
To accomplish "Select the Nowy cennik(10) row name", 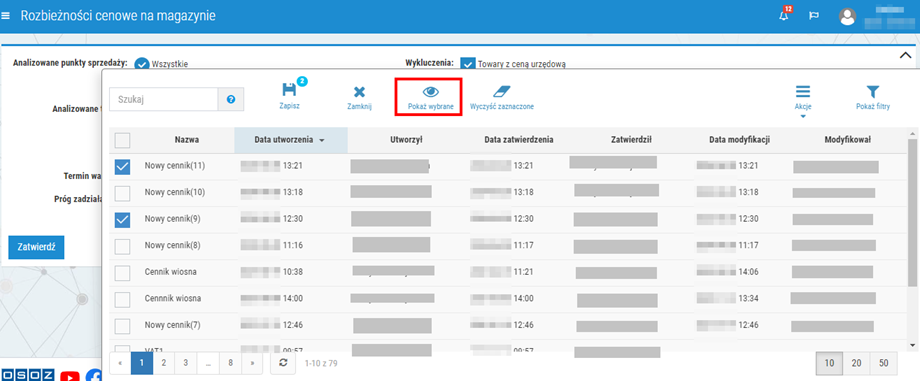I will (x=175, y=192).
